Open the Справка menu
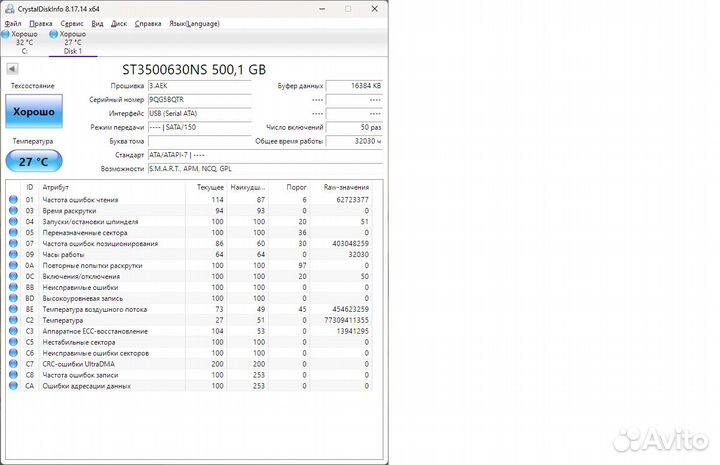Viewport: 720px width, 465px height. pos(148,23)
